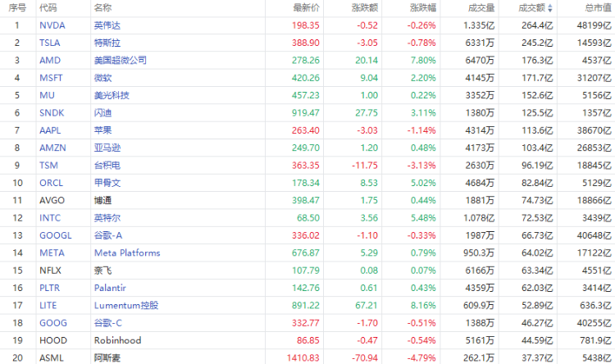Viewport: 615px width, 364px height.
Task: Open the 苹果 stock name link
Action: pos(102,130)
